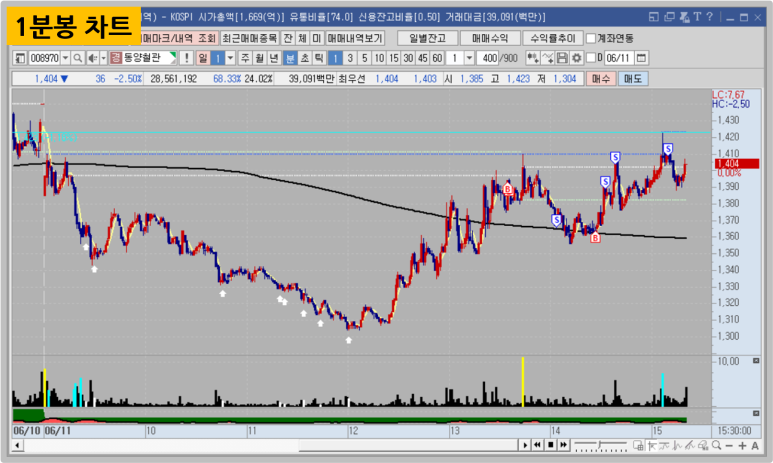Screen dimensions: 773x463
Task: Select the 분 (minute) chart period toggle
Action: [x=290, y=58]
